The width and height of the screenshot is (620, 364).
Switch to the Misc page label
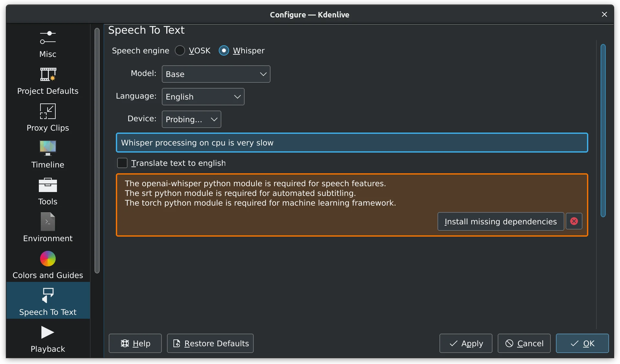coord(48,54)
